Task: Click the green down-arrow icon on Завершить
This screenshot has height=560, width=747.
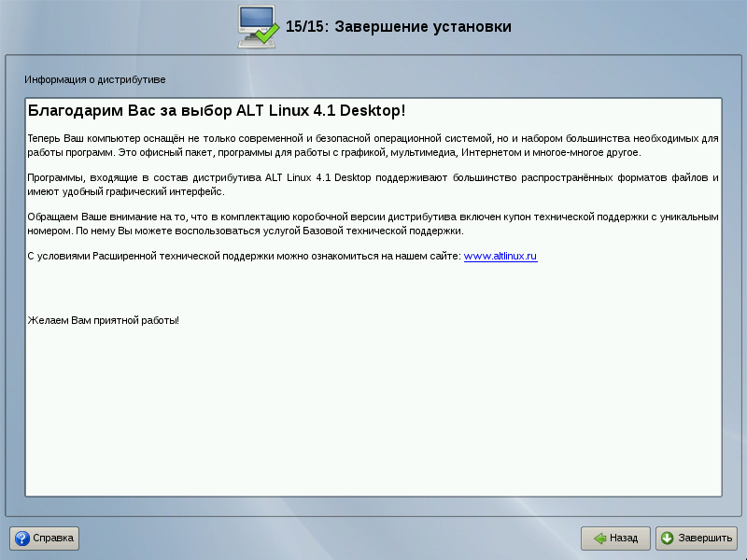Action: [x=668, y=539]
